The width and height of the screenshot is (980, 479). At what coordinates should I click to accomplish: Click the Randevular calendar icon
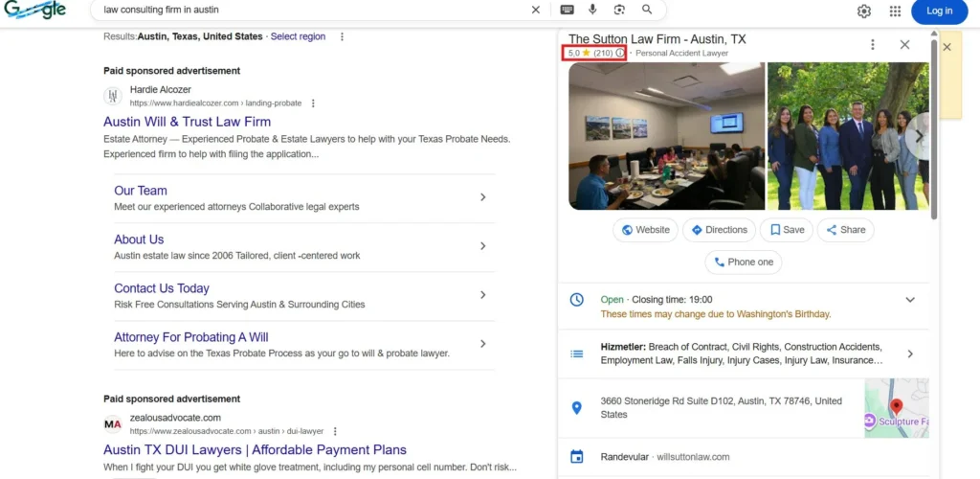[576, 457]
